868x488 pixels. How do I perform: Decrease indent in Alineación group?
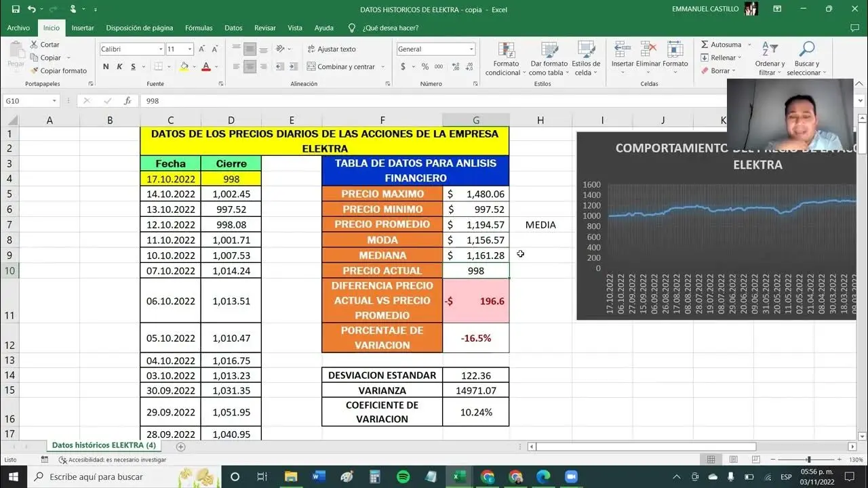[x=279, y=66]
